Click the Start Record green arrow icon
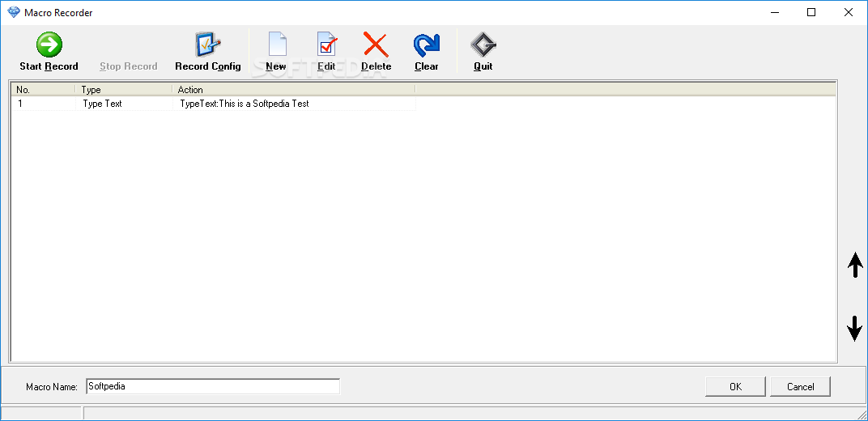 coord(49,45)
